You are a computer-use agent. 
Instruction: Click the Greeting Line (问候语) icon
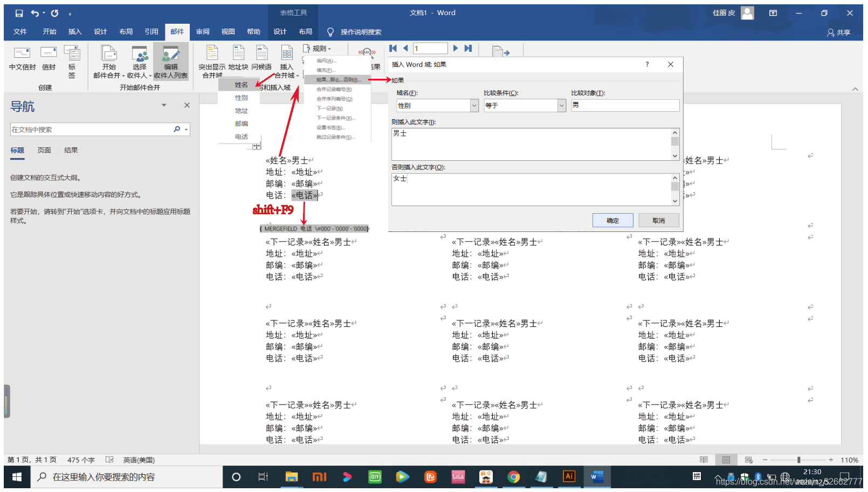click(x=261, y=58)
